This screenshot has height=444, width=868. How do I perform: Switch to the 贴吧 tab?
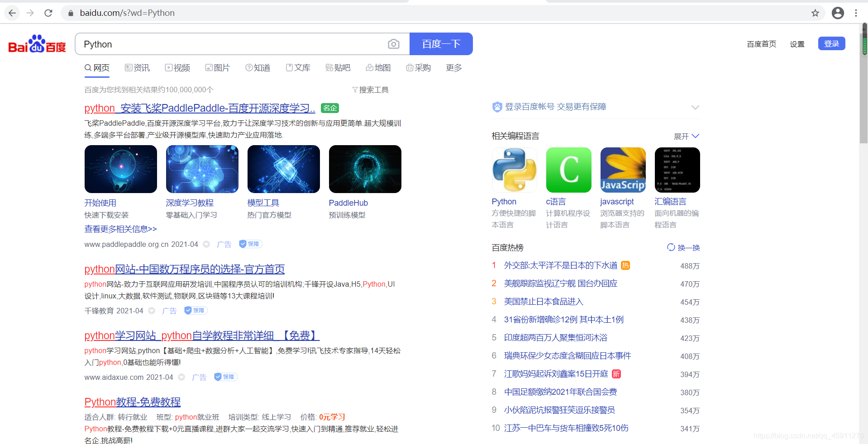click(338, 68)
